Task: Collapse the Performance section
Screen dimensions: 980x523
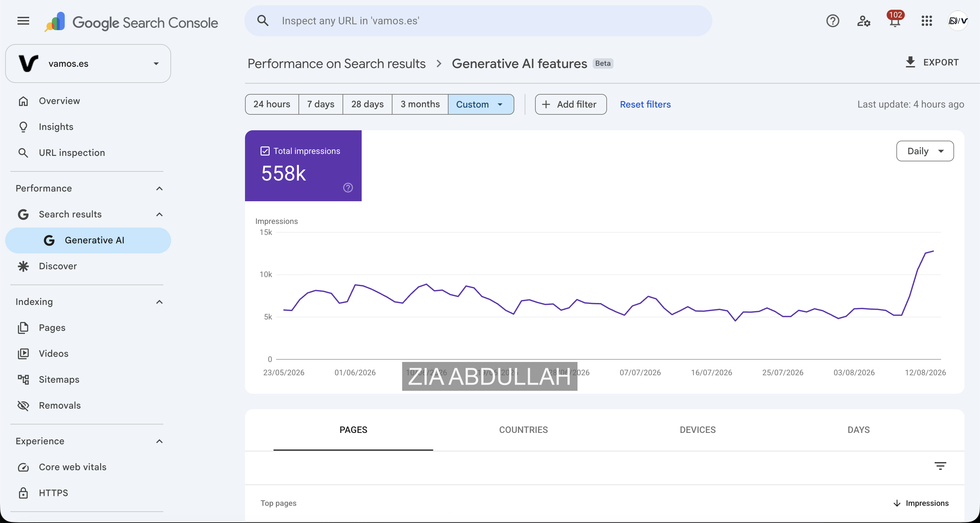Action: coord(159,188)
